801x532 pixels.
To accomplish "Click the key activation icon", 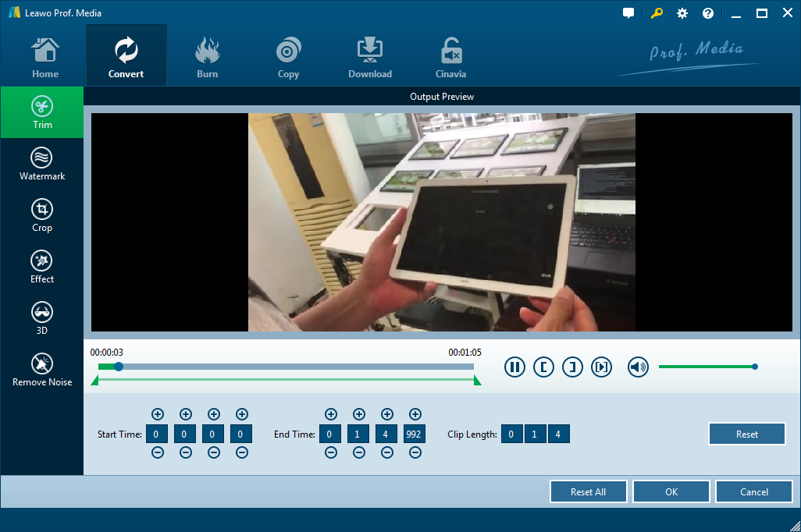I will (657, 13).
